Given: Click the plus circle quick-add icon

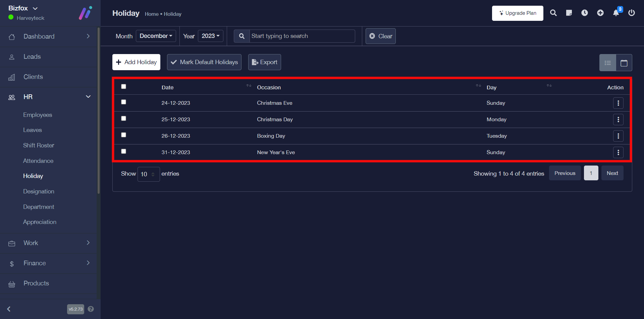Looking at the screenshot, I should point(600,13).
